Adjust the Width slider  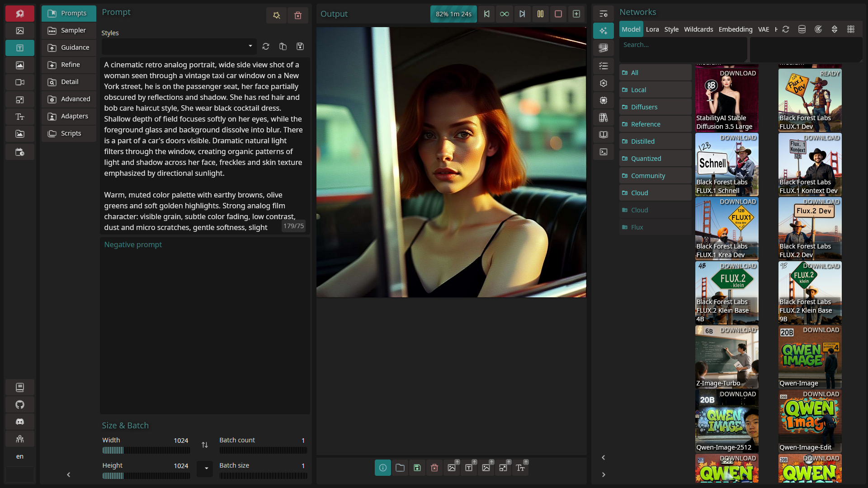point(146,450)
